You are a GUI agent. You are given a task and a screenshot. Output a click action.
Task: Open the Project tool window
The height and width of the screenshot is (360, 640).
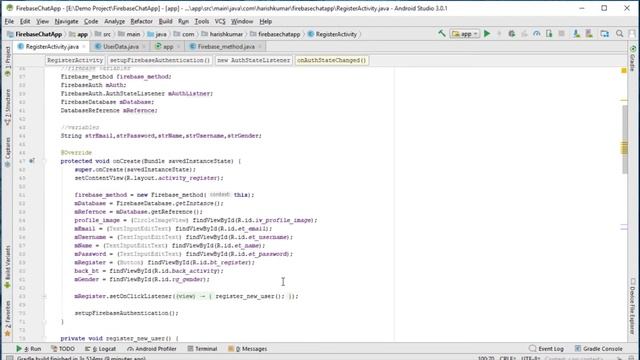tap(7, 62)
